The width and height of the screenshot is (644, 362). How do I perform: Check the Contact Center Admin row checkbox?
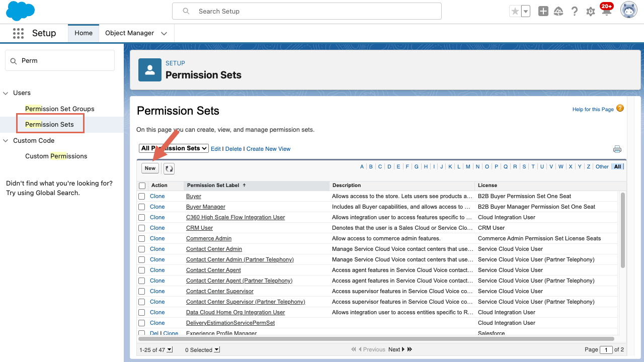[142, 249]
